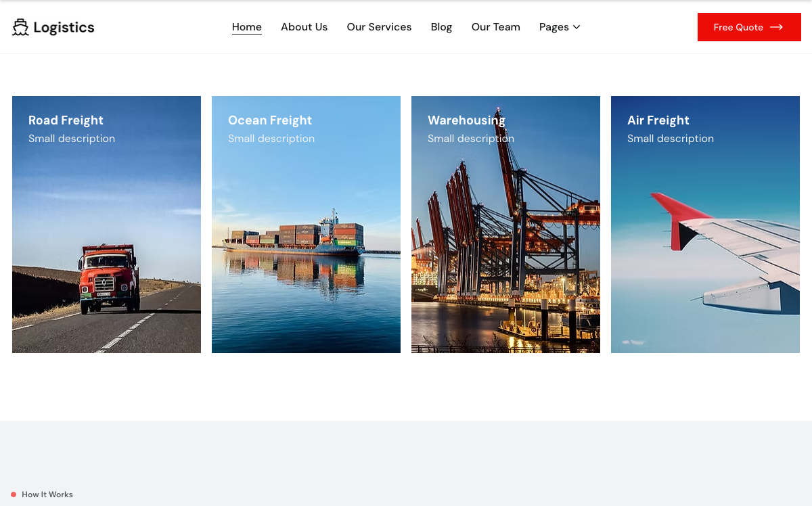This screenshot has width=812, height=506.
Task: Click the How It Works label
Action: [x=47, y=495]
